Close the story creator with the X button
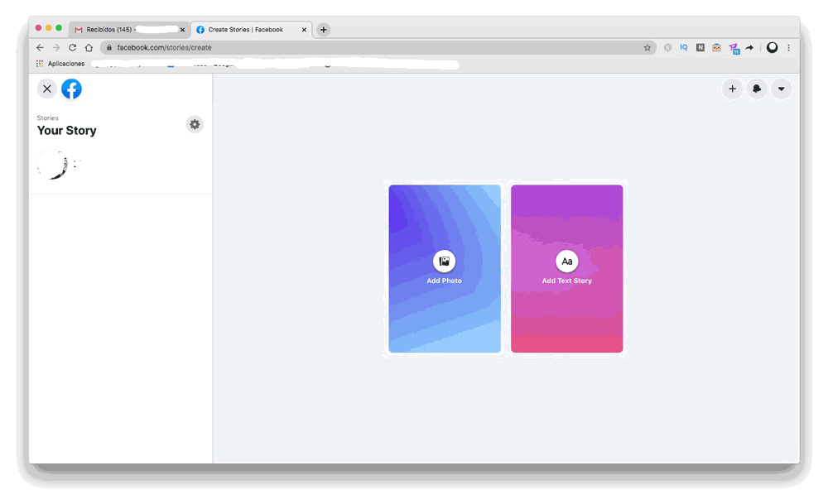This screenshot has height=504, width=828. tap(47, 89)
